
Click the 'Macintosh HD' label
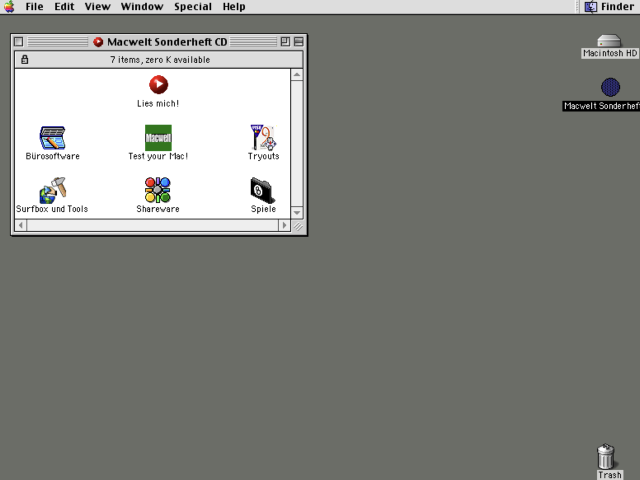point(610,53)
